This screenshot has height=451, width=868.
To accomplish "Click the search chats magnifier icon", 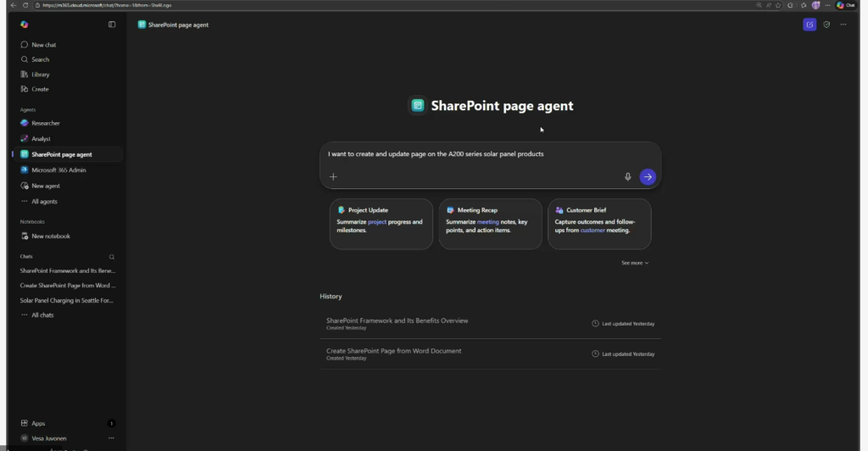I will click(x=112, y=256).
